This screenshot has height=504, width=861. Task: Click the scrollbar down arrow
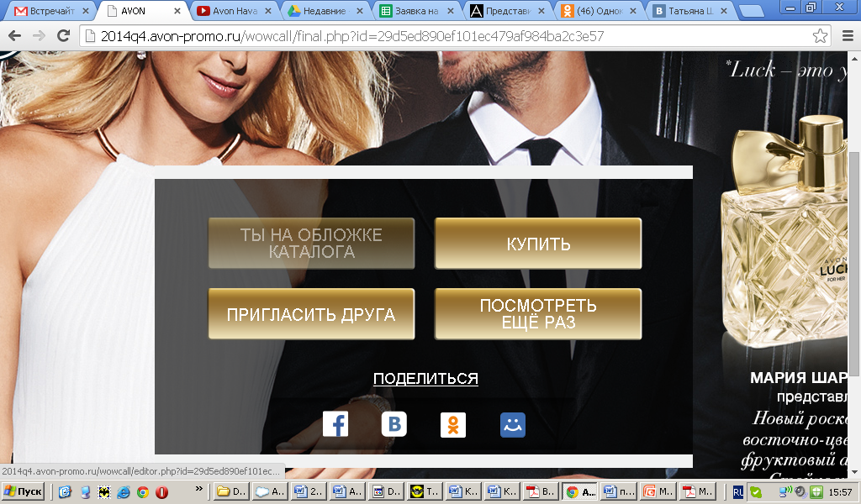855,471
